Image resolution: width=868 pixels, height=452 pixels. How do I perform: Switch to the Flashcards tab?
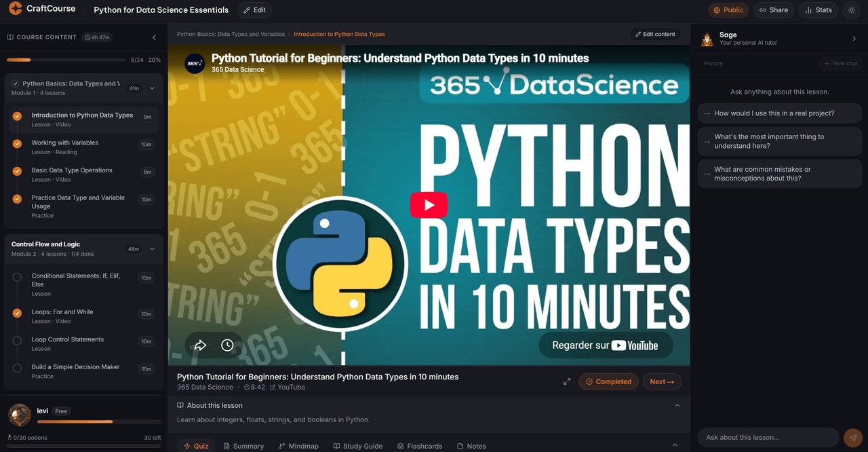point(420,446)
